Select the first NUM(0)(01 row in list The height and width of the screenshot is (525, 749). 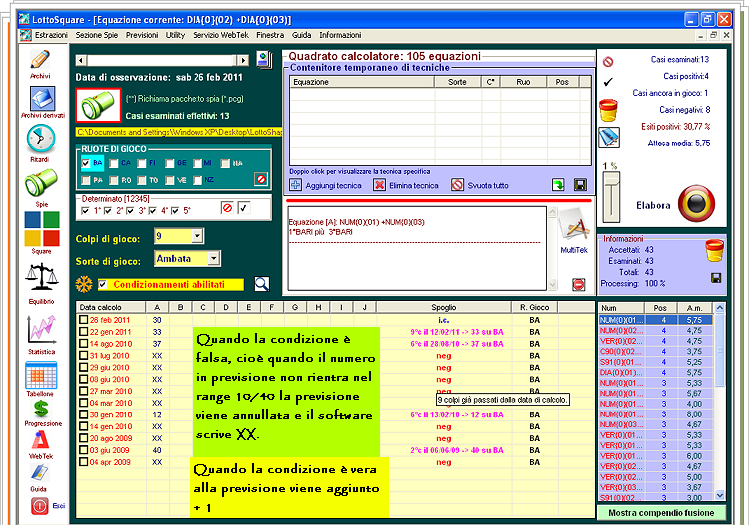[656, 320]
